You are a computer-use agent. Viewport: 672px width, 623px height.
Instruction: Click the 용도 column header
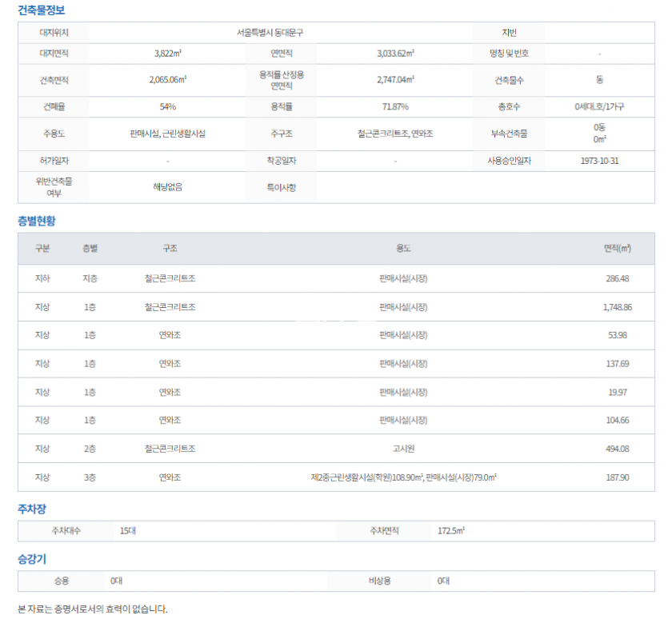[x=403, y=249]
